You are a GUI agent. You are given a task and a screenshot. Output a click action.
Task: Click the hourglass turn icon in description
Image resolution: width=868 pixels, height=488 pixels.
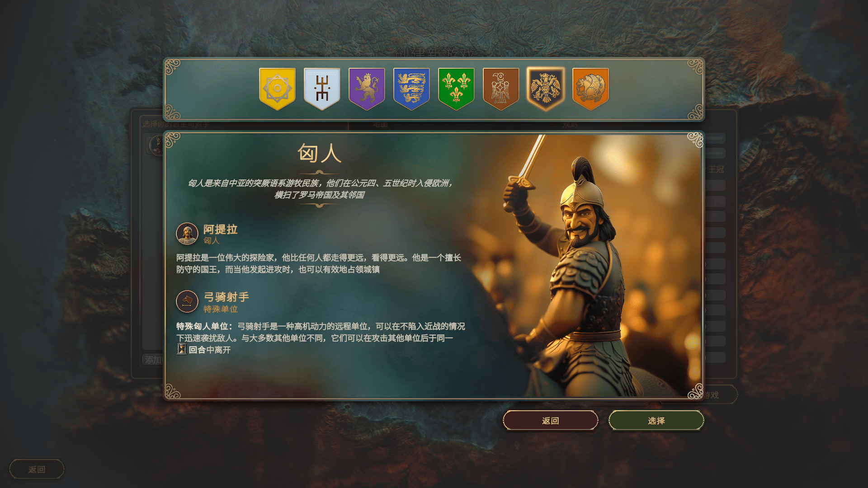tap(182, 349)
